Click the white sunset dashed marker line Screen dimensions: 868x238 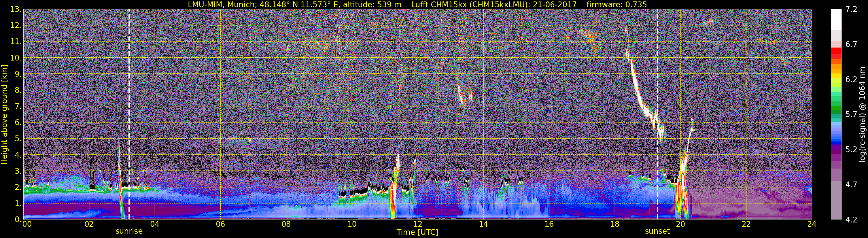[x=657, y=114]
